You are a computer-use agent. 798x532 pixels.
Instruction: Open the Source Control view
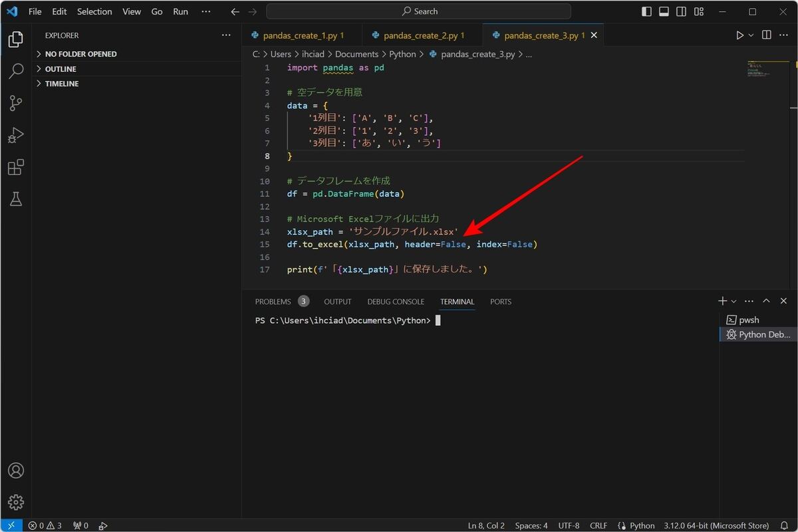tap(16, 103)
